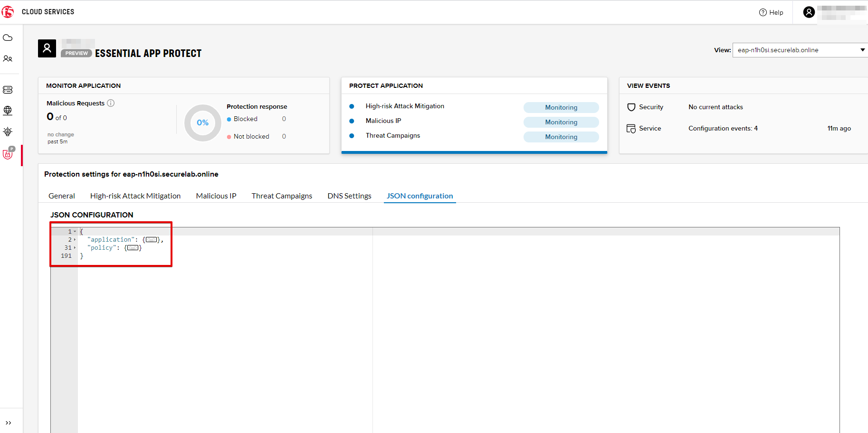Click the "11m ago" timestamp

coord(839,129)
